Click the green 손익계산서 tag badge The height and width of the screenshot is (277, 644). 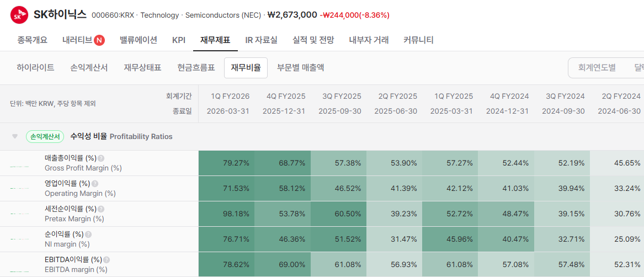coord(45,136)
